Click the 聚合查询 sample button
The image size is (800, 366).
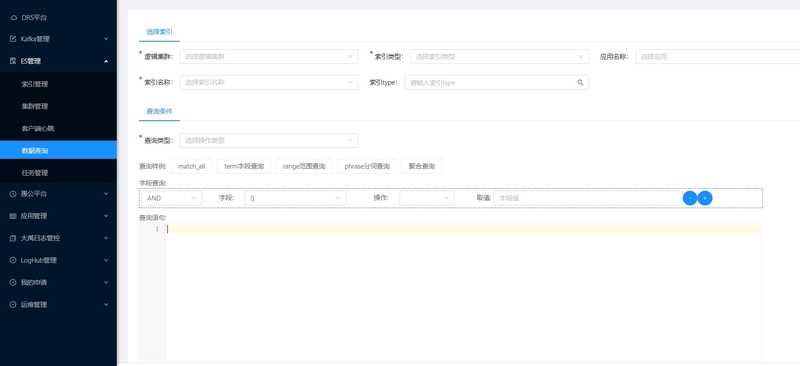(x=422, y=166)
